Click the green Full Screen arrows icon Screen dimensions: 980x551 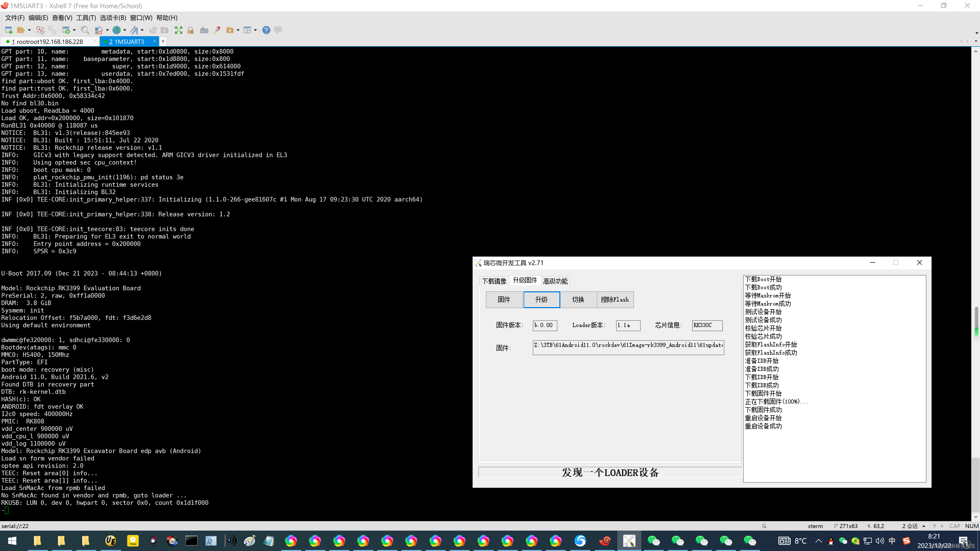[x=178, y=30]
